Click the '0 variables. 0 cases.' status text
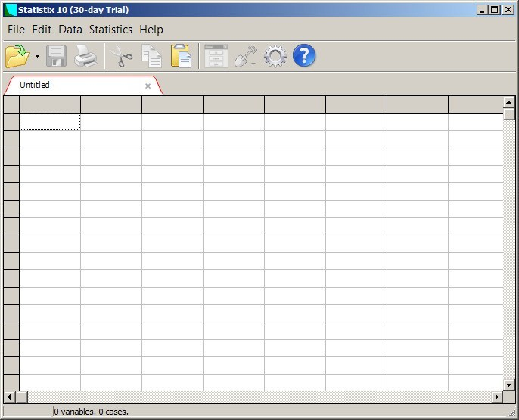 pyautogui.click(x=91, y=412)
